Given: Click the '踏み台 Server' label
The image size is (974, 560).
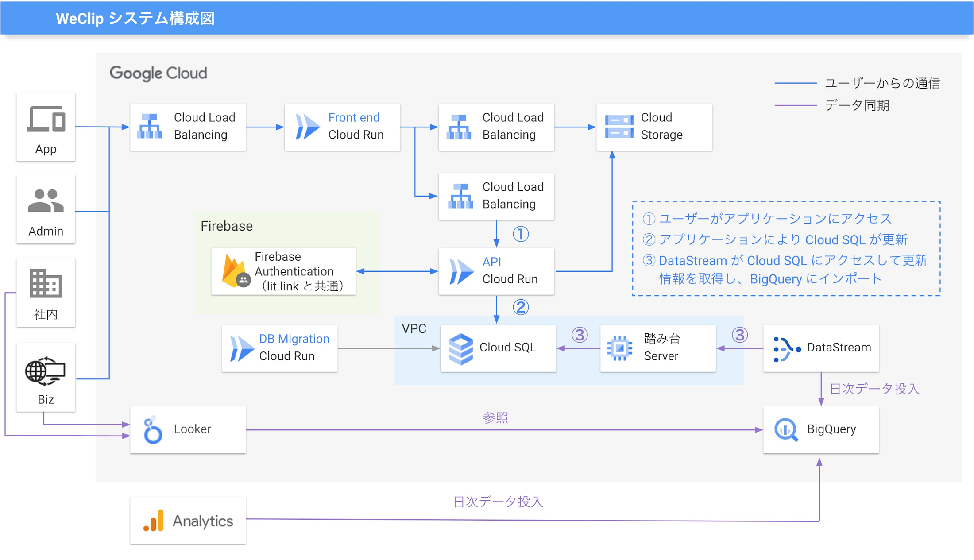Looking at the screenshot, I should point(661,347).
